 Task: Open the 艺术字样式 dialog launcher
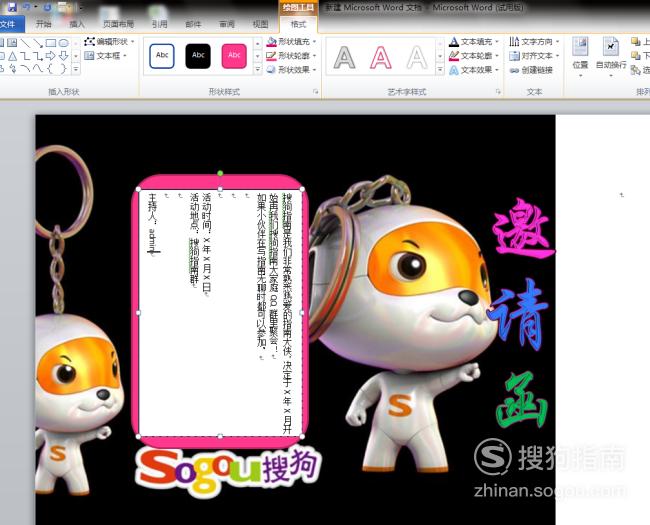pyautogui.click(x=498, y=92)
